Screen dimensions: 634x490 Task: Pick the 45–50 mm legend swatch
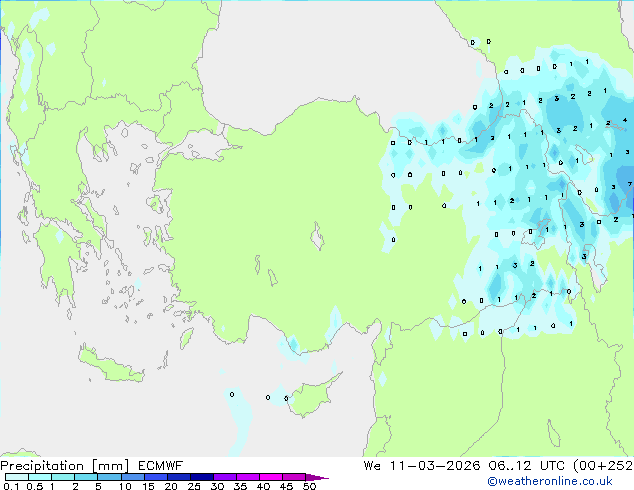(294, 477)
